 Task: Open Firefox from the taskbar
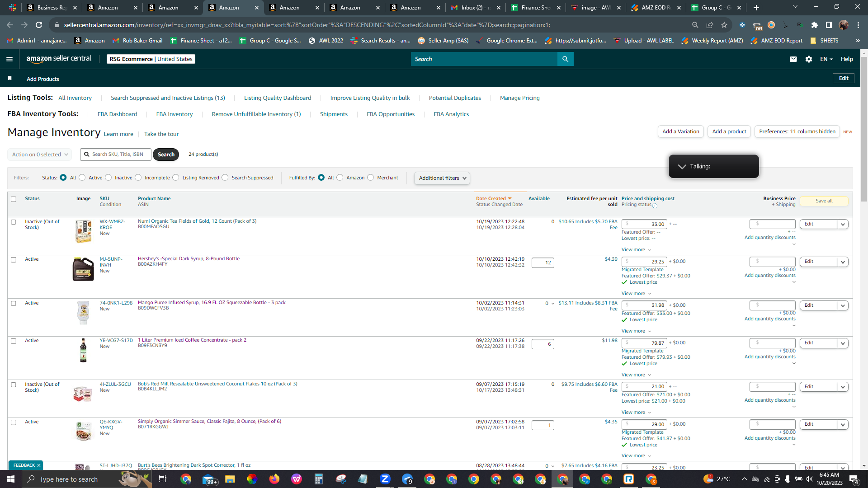[x=274, y=479]
